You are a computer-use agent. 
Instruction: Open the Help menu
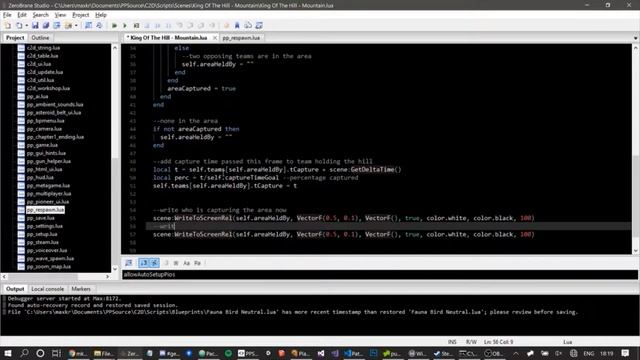(101, 15)
